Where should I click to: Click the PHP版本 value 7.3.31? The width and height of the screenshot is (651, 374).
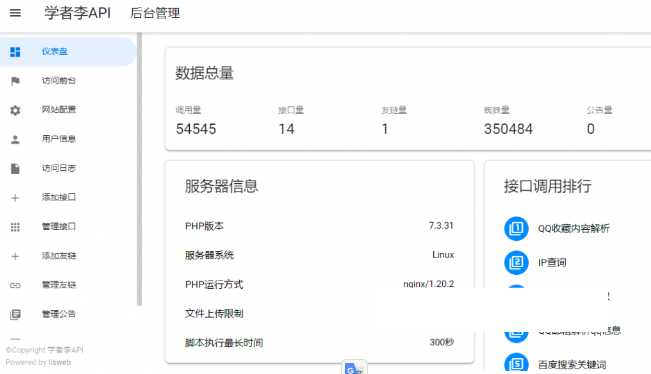pos(441,225)
